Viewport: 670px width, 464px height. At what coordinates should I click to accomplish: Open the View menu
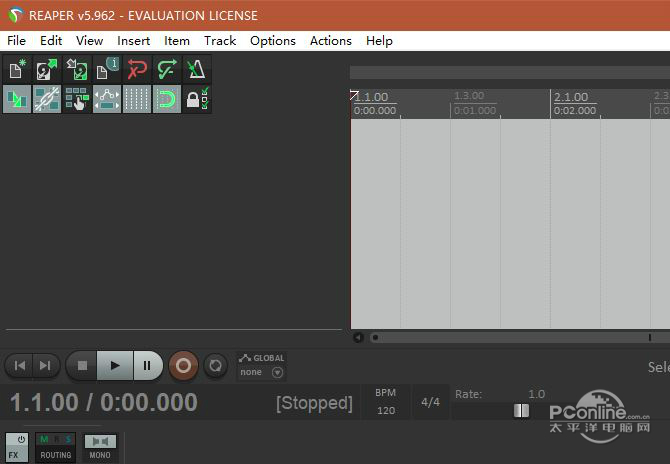(89, 41)
